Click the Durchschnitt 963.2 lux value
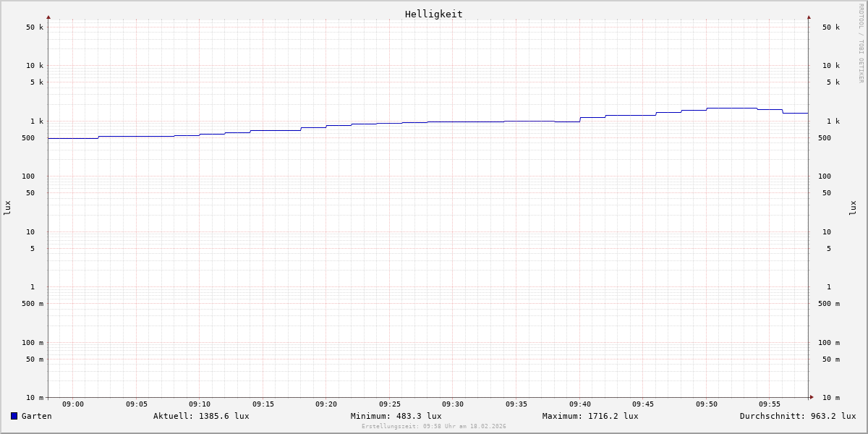 pyautogui.click(x=797, y=416)
